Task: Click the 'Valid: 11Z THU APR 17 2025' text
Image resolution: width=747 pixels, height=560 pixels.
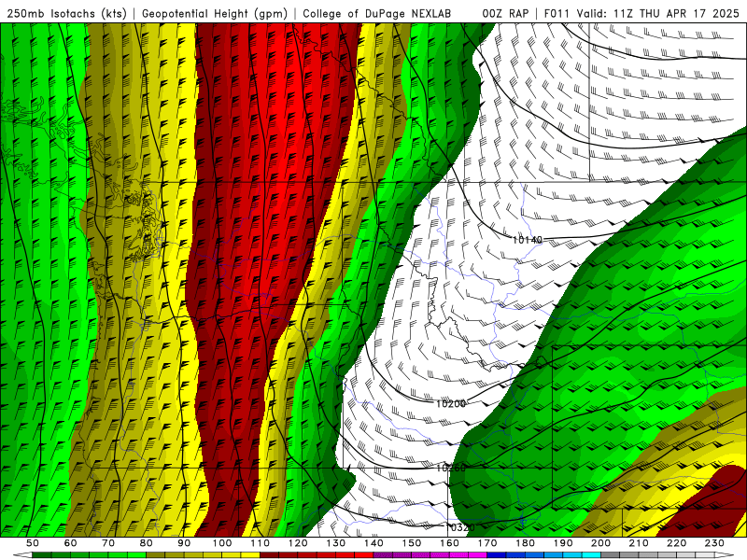Action: coord(658,14)
